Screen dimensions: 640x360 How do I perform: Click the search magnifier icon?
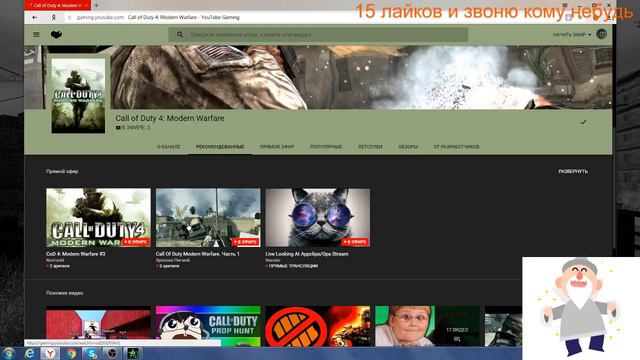180,35
